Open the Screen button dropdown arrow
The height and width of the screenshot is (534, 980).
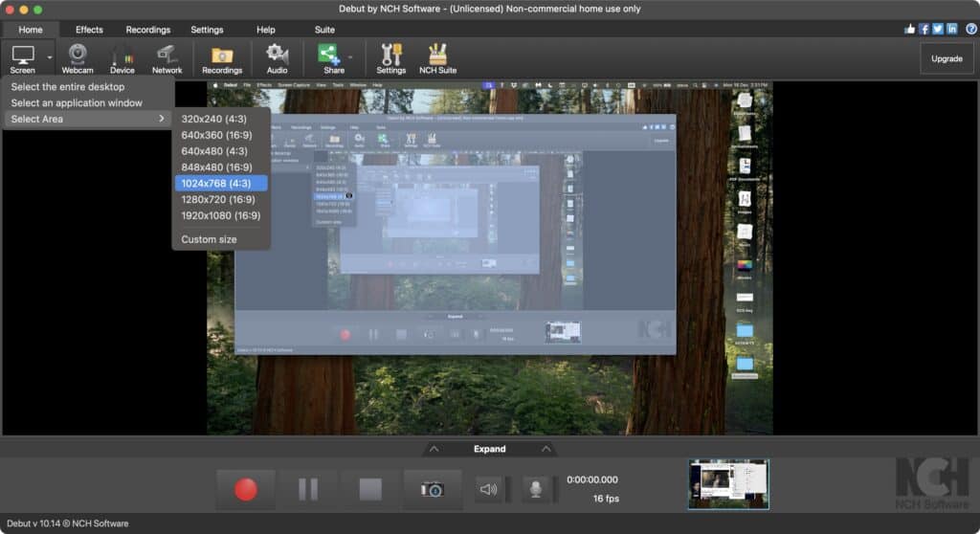click(50, 58)
